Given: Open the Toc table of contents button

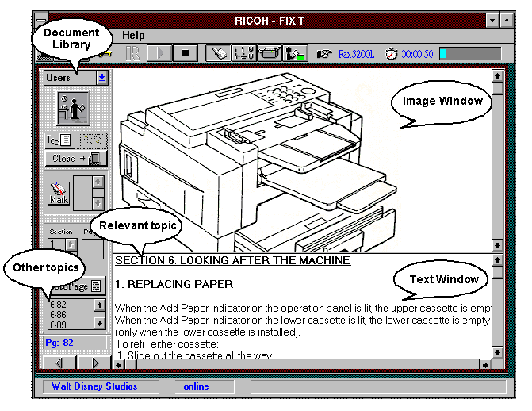Looking at the screenshot, I should [59, 140].
